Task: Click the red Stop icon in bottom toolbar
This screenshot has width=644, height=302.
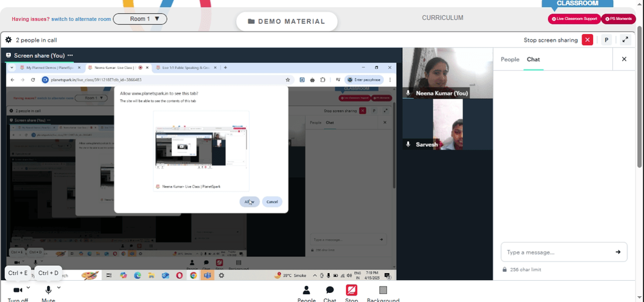Action: tap(351, 290)
